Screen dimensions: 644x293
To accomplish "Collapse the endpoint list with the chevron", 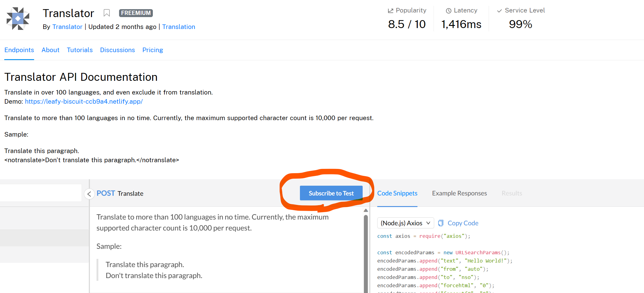I will 89,194.
